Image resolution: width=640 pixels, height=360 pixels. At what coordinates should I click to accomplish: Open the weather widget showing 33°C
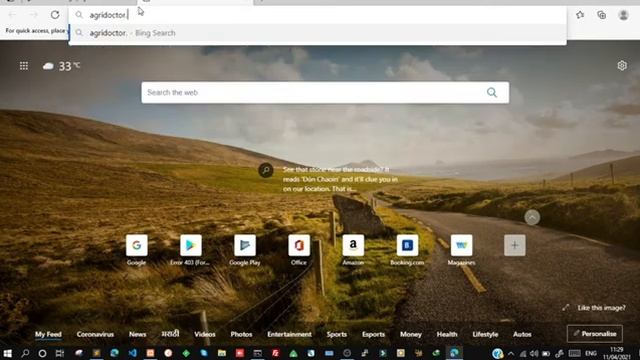tap(61, 66)
